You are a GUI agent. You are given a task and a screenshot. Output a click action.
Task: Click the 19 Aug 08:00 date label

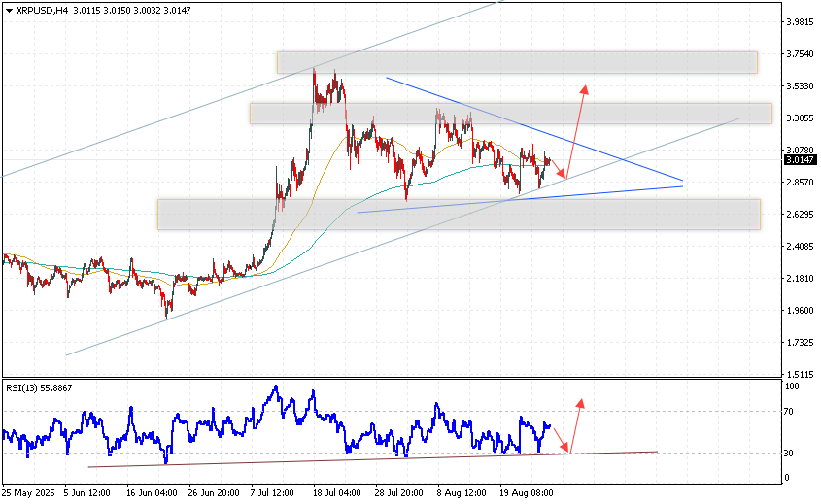[x=527, y=493]
